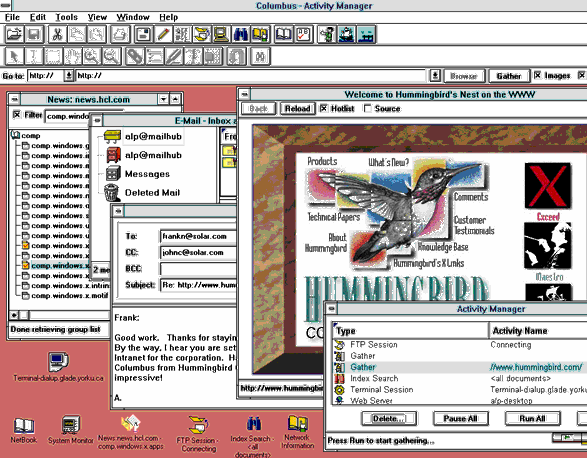The height and width of the screenshot is (458, 587).
Task: Select the comp.windows.x.motif newsgroup
Action: (x=65, y=295)
